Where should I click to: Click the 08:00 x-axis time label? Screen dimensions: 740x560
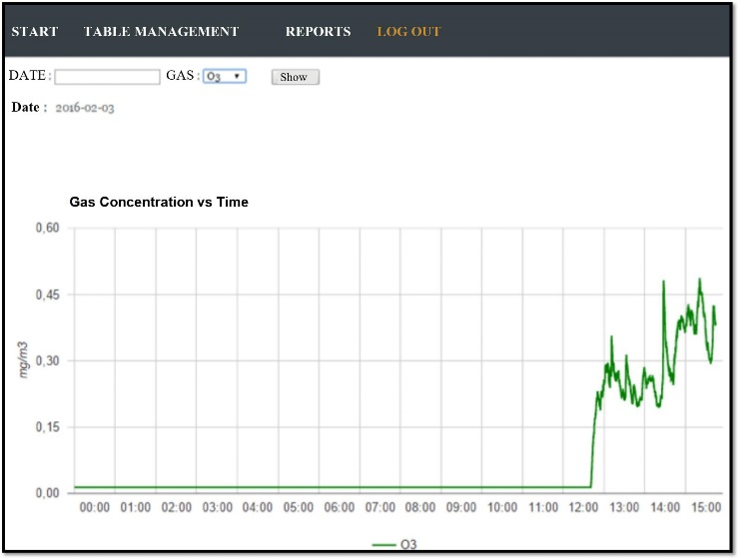click(420, 508)
